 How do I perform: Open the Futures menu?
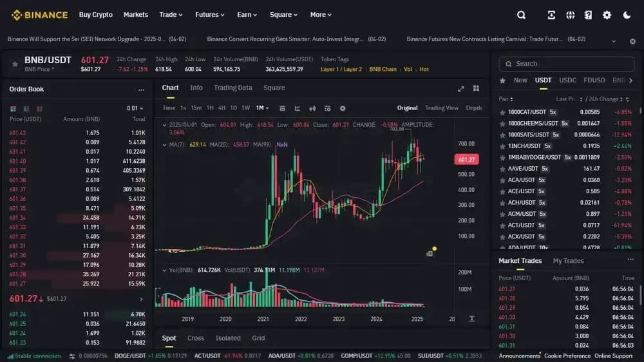pos(209,15)
